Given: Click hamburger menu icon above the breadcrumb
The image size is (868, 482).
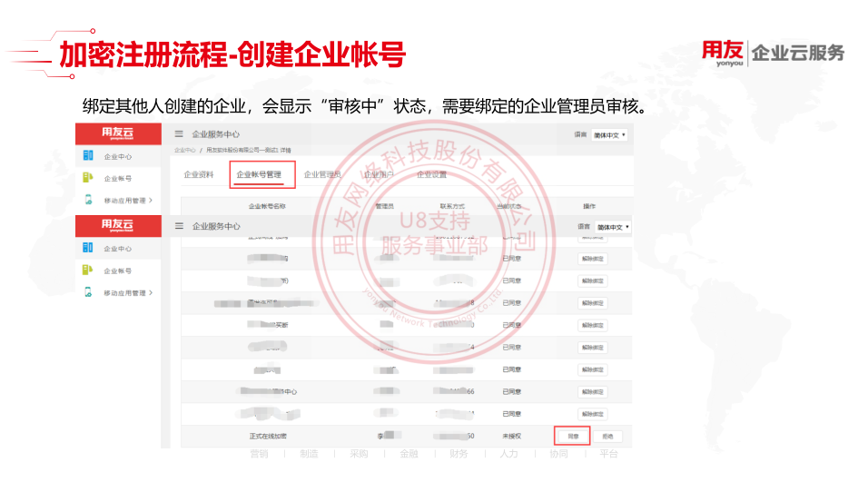Looking at the screenshot, I should 179,134.
